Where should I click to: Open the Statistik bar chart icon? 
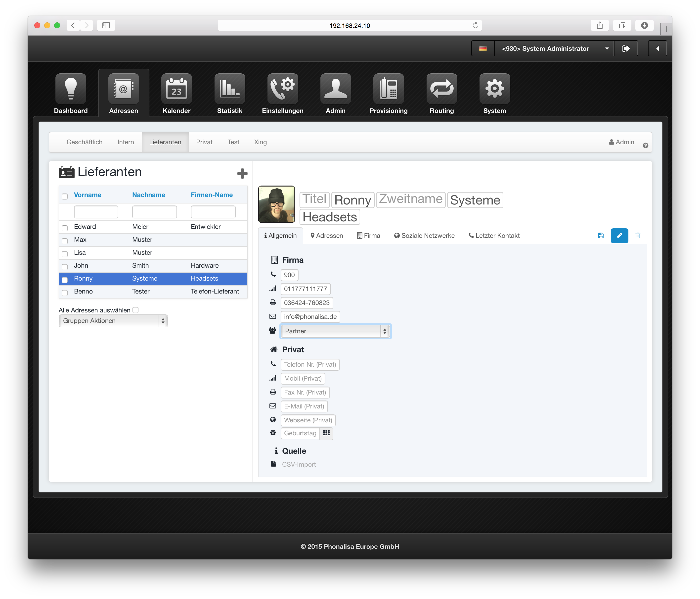click(230, 89)
